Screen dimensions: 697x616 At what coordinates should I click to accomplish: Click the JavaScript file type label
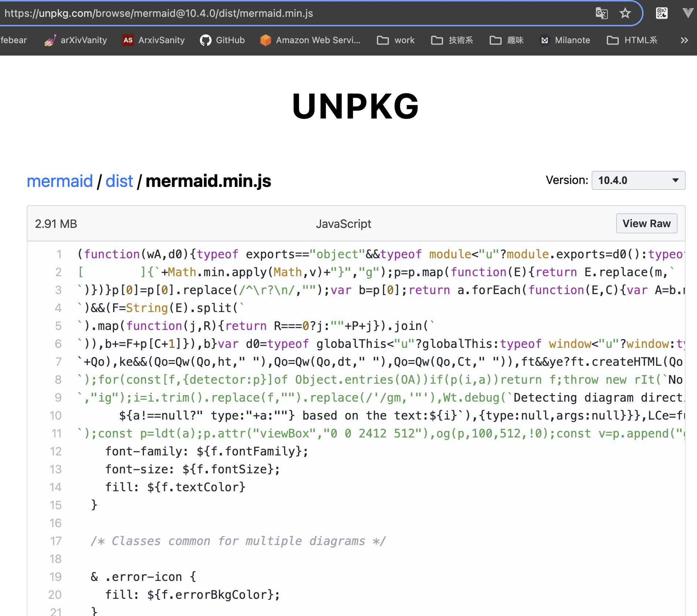pos(343,224)
